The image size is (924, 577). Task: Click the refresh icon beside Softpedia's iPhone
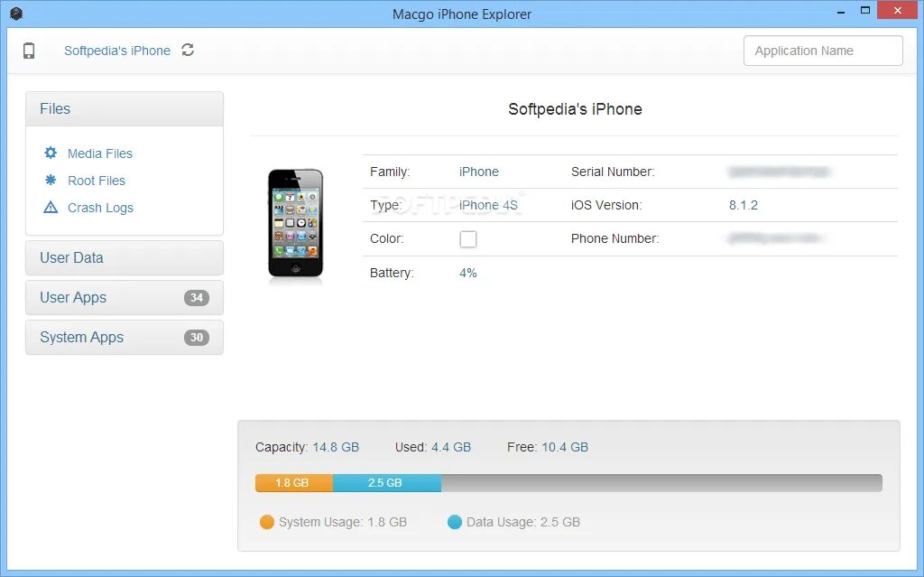188,51
